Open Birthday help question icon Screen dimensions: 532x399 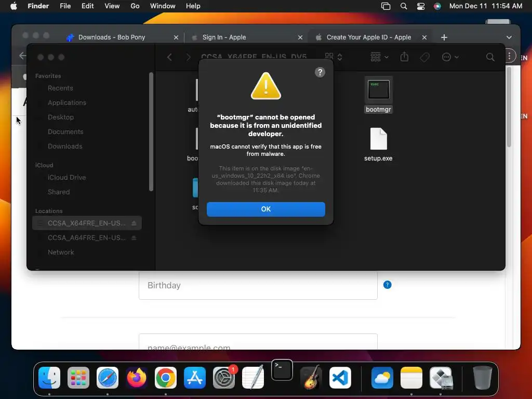pos(387,285)
